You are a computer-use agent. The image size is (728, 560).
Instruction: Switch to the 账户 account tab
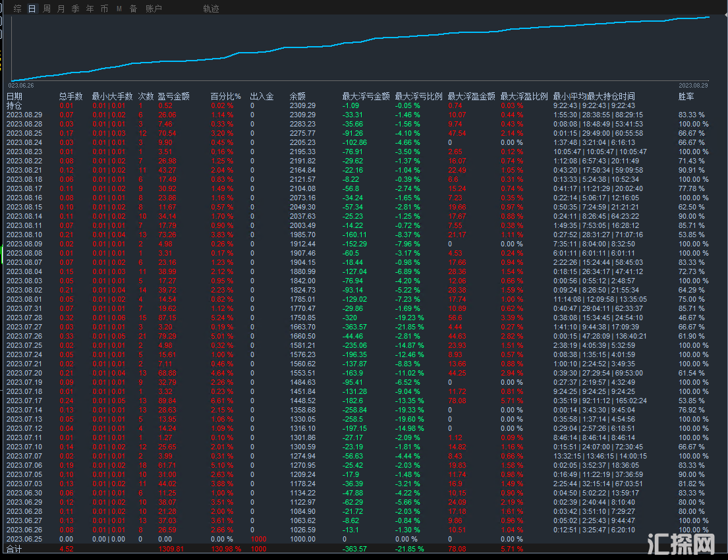[x=154, y=9]
